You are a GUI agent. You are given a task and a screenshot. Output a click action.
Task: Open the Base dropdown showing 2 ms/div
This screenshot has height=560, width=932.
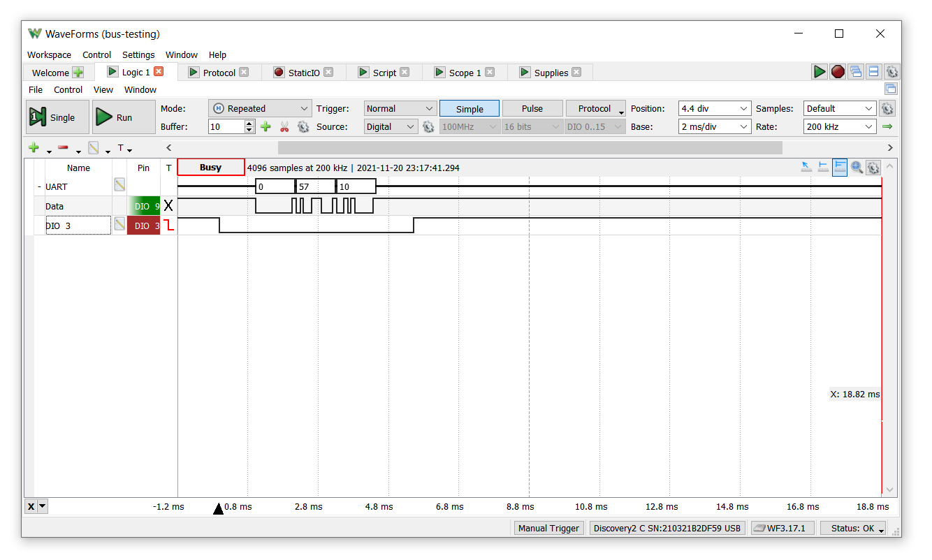click(714, 127)
